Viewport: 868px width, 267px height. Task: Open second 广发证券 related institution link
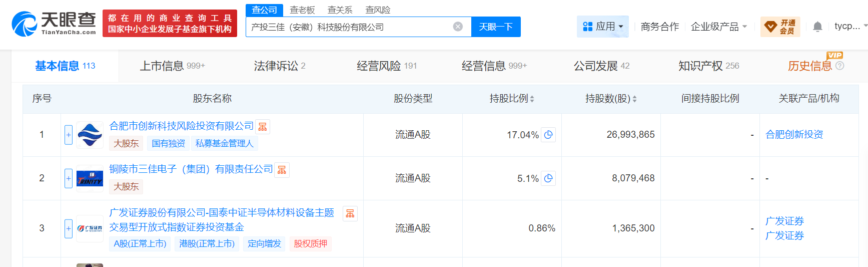784,235
